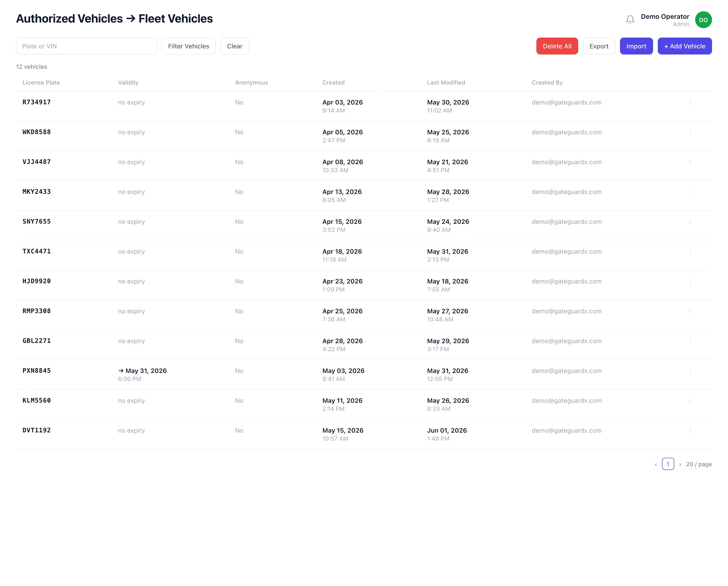Click created date Apr 03, 2026

click(342, 102)
